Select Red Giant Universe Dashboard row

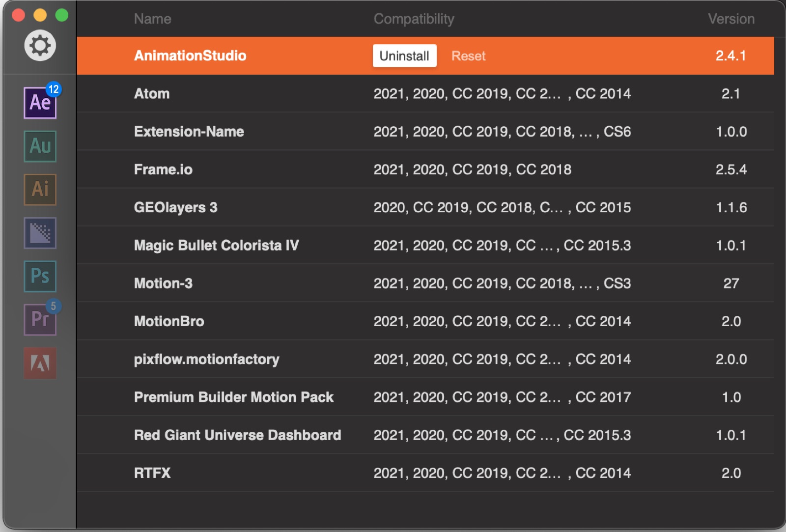pos(425,435)
